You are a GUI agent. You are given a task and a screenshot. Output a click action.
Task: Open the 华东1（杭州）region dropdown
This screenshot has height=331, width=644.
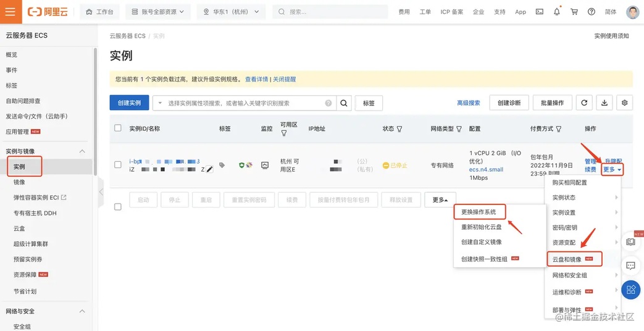pyautogui.click(x=231, y=12)
